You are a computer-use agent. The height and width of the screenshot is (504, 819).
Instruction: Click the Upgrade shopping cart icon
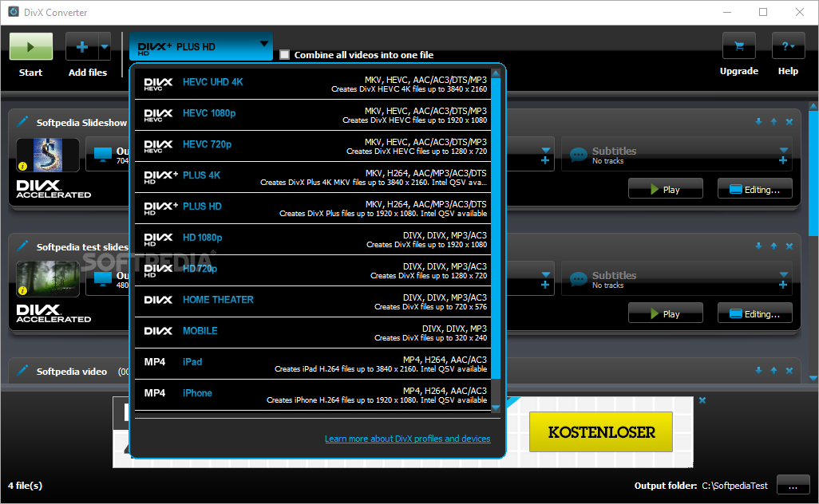tap(738, 46)
